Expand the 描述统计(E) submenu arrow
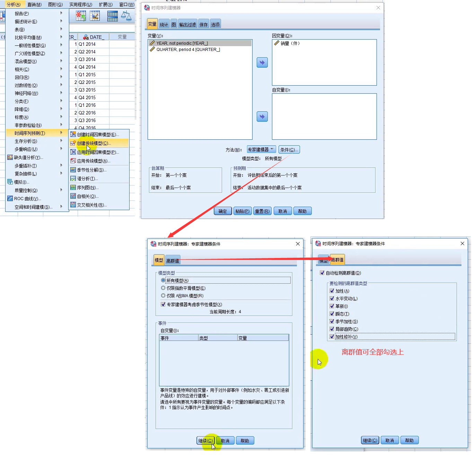The width and height of the screenshot is (476, 456). coord(61,21)
